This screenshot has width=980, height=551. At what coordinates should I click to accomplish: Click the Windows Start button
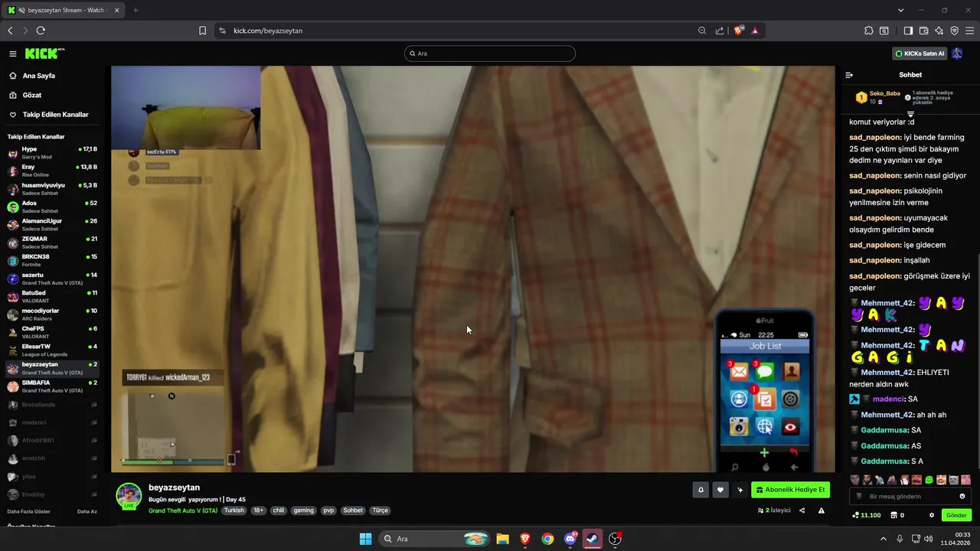coord(365,539)
